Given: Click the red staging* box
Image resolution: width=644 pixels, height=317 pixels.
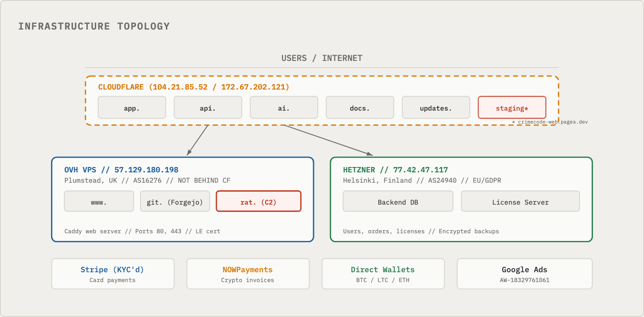Looking at the screenshot, I should tap(512, 107).
